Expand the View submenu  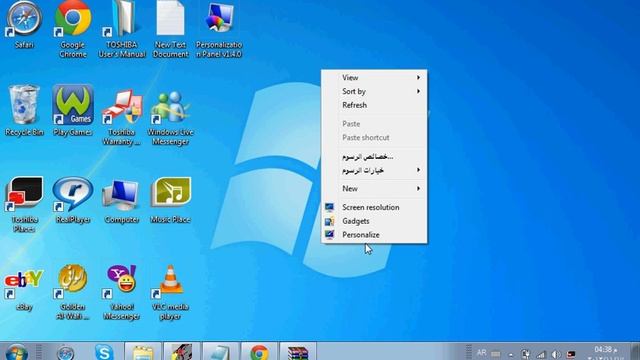(374, 78)
